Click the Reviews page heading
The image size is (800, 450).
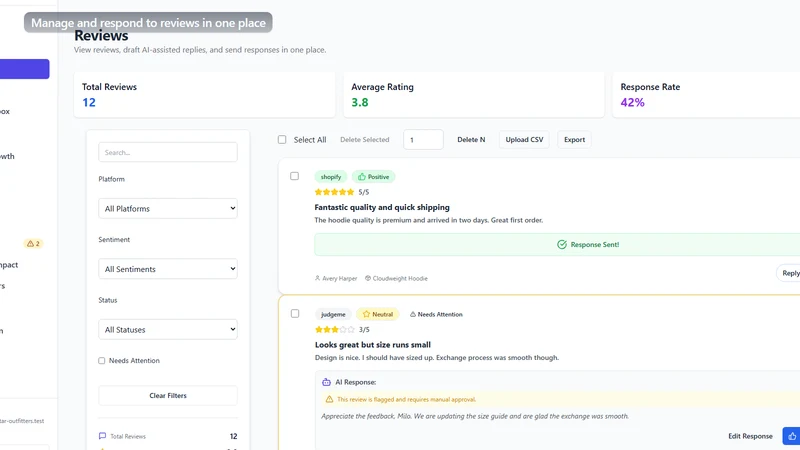101,36
